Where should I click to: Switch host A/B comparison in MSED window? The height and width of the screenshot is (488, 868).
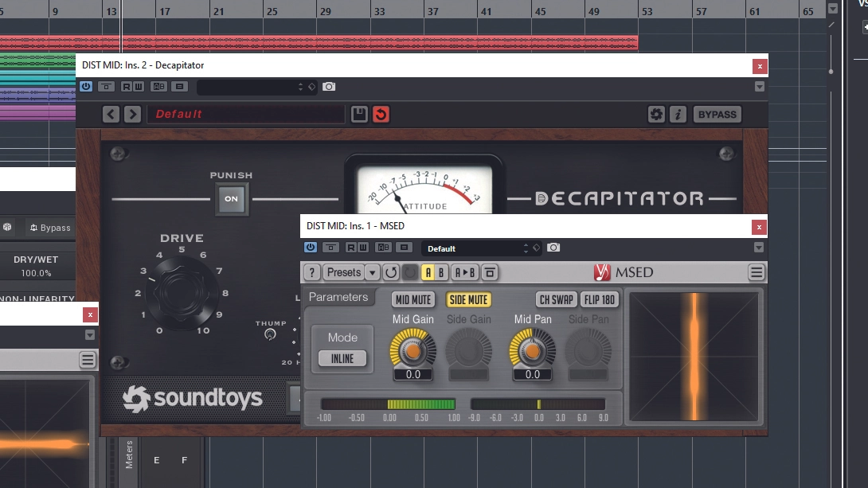tap(384, 248)
